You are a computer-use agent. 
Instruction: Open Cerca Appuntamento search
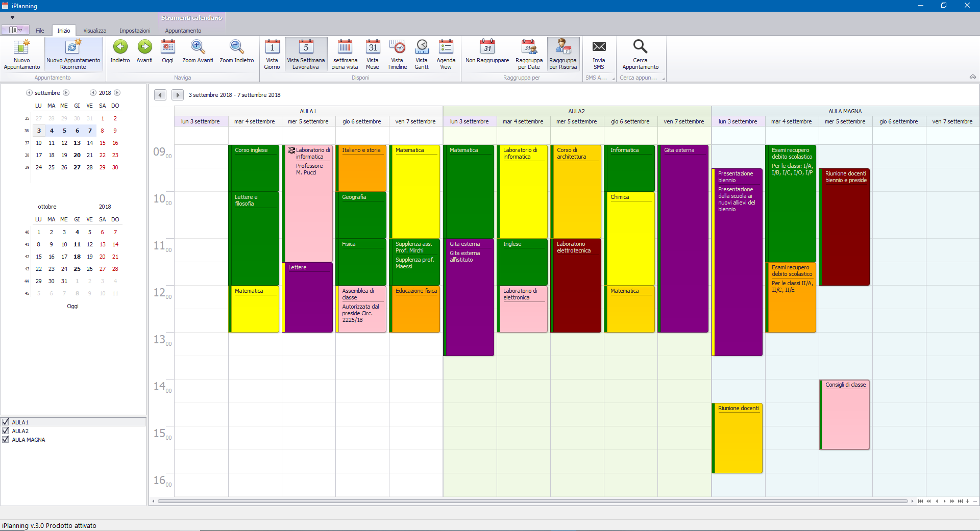coord(641,54)
